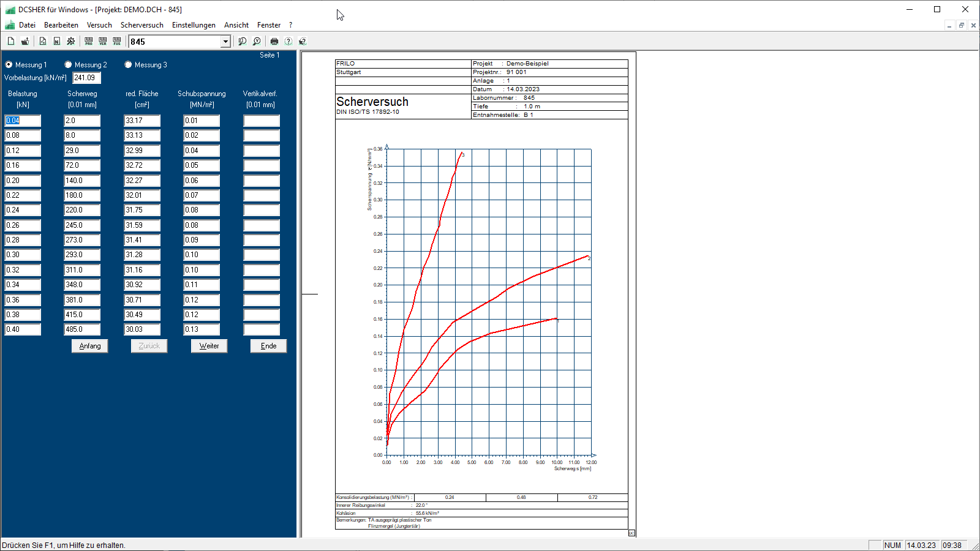Restore the inner document window

962,25
